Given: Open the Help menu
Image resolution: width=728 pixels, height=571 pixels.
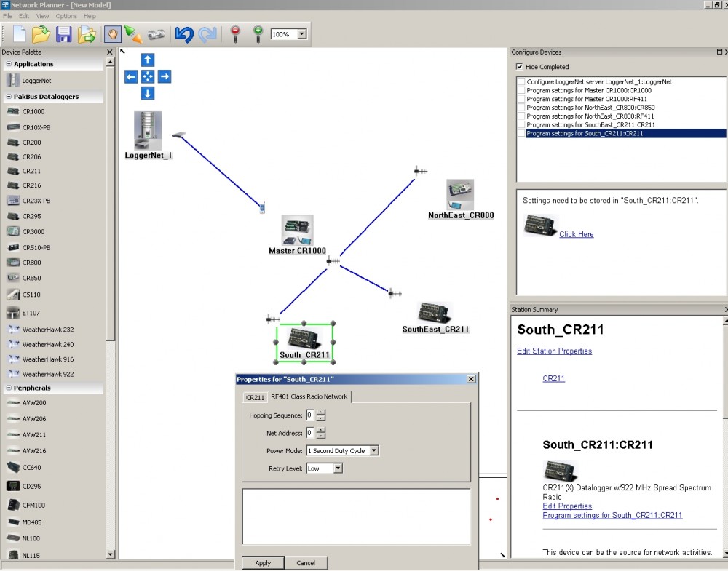Looking at the screenshot, I should [90, 16].
